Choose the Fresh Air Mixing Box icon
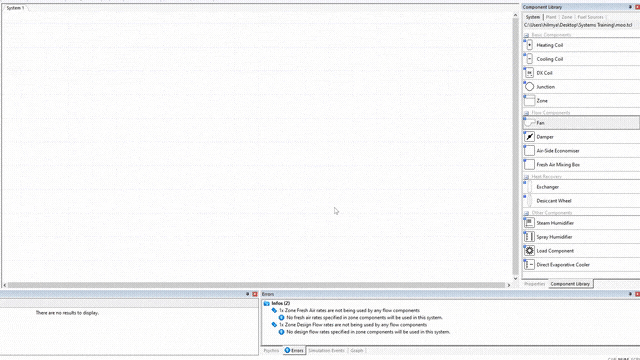Viewport: 640px width, 360px height. point(529,164)
